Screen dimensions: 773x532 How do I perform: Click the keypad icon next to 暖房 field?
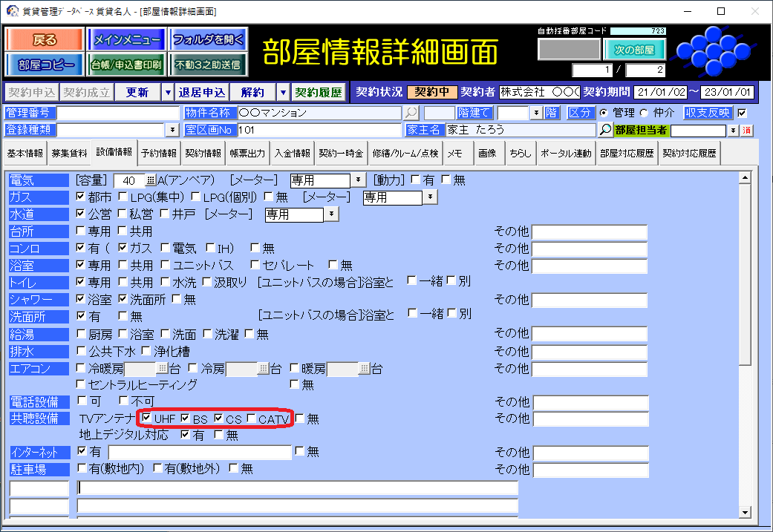(365, 368)
